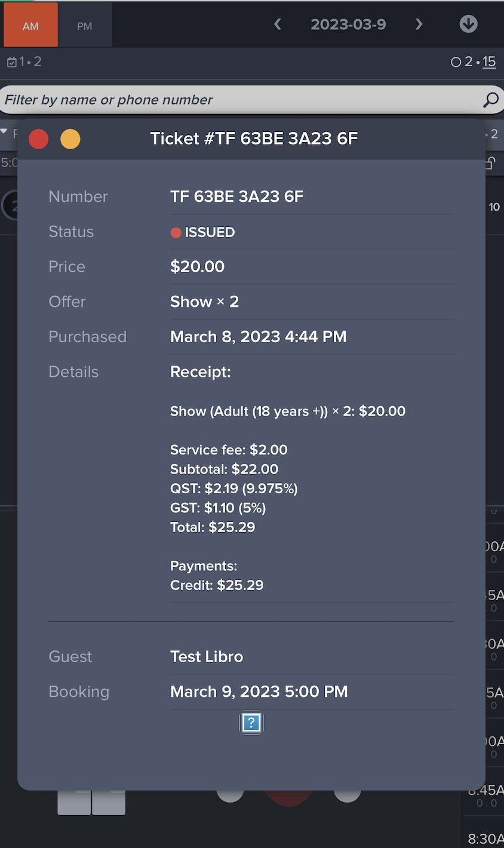Viewport: 504px width, 848px height.
Task: Click the blue question mark icon
Action: pos(251,723)
